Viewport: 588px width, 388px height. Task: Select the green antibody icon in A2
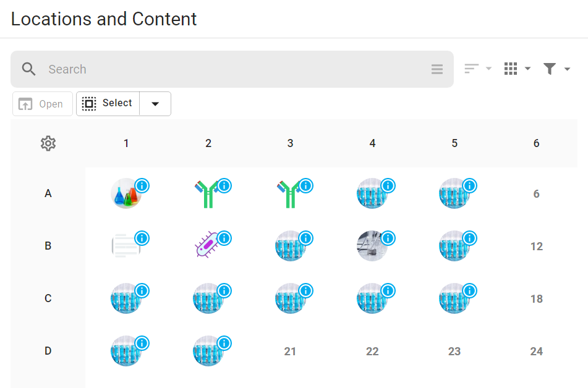click(207, 194)
